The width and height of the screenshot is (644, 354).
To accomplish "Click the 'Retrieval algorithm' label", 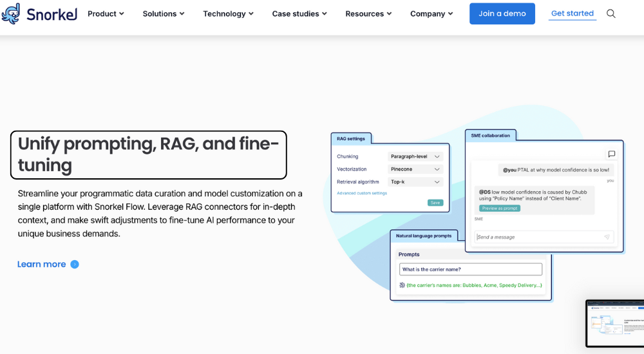I will (357, 182).
